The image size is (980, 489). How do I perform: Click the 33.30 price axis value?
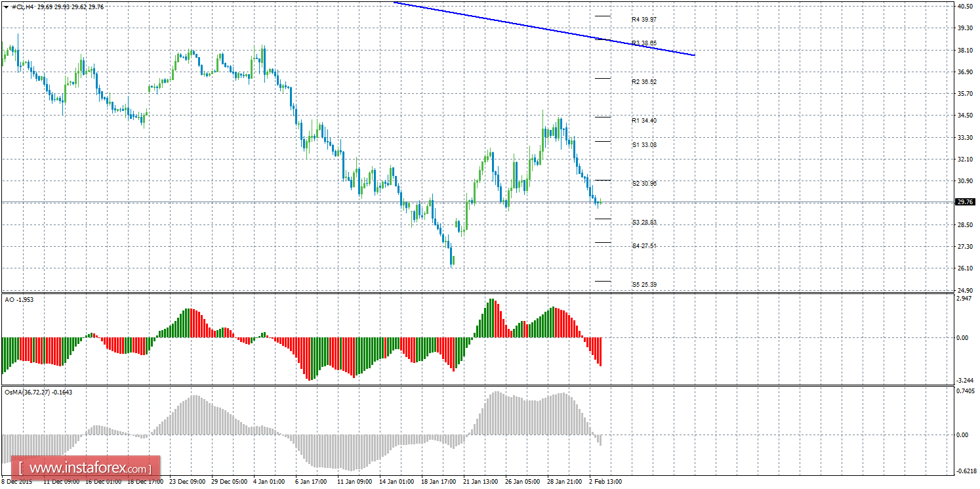tap(965, 137)
